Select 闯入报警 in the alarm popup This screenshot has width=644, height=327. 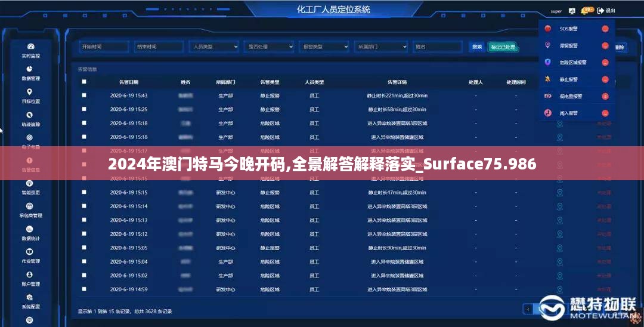click(577, 113)
